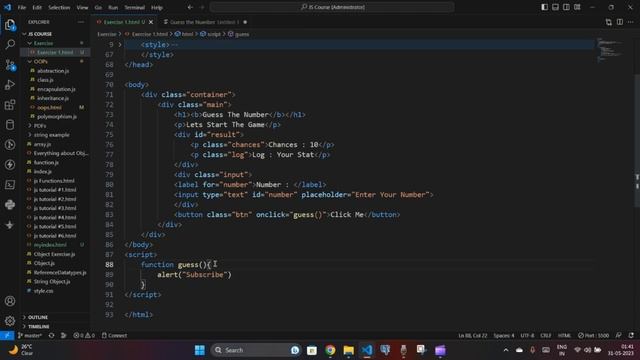640x360 pixels.
Task: Open the Accounts icon in activity bar
Action: 10,301
